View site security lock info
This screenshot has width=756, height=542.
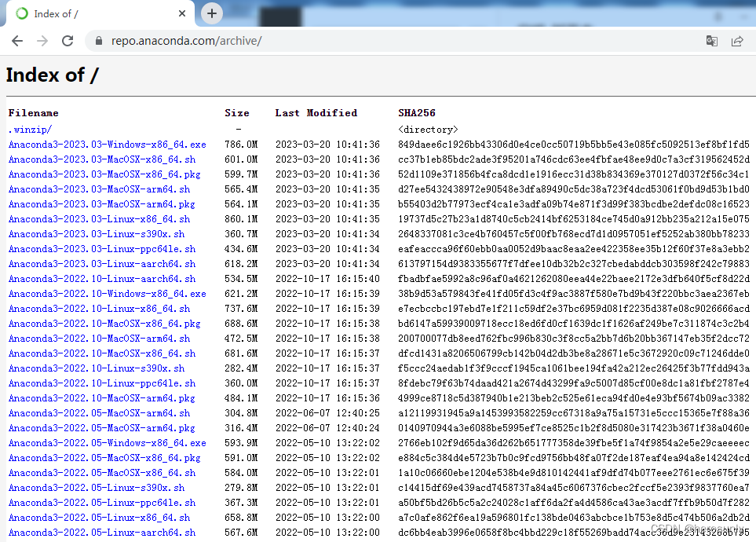(99, 41)
